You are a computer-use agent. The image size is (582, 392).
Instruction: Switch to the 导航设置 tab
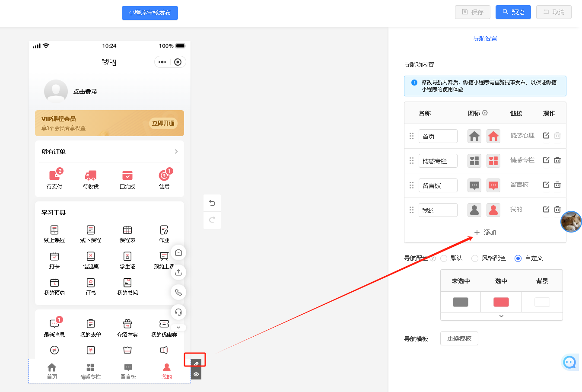485,38
